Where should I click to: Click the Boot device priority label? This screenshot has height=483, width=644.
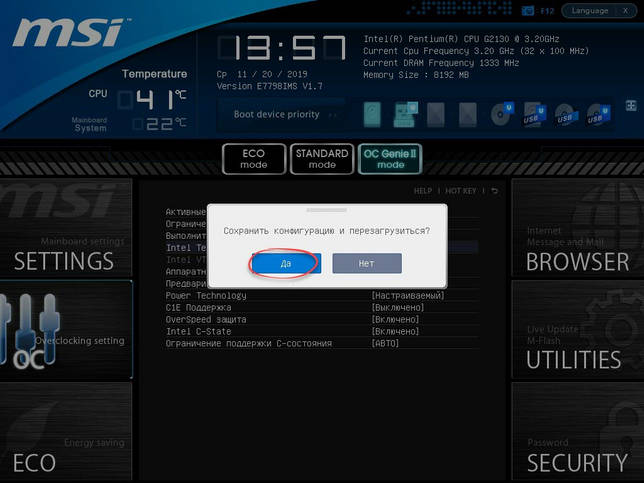pos(276,114)
